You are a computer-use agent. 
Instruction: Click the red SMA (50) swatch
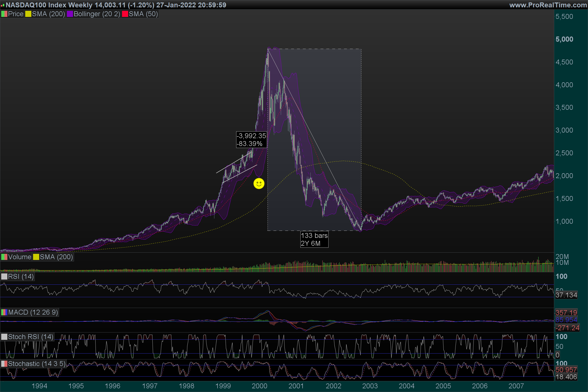coord(125,14)
